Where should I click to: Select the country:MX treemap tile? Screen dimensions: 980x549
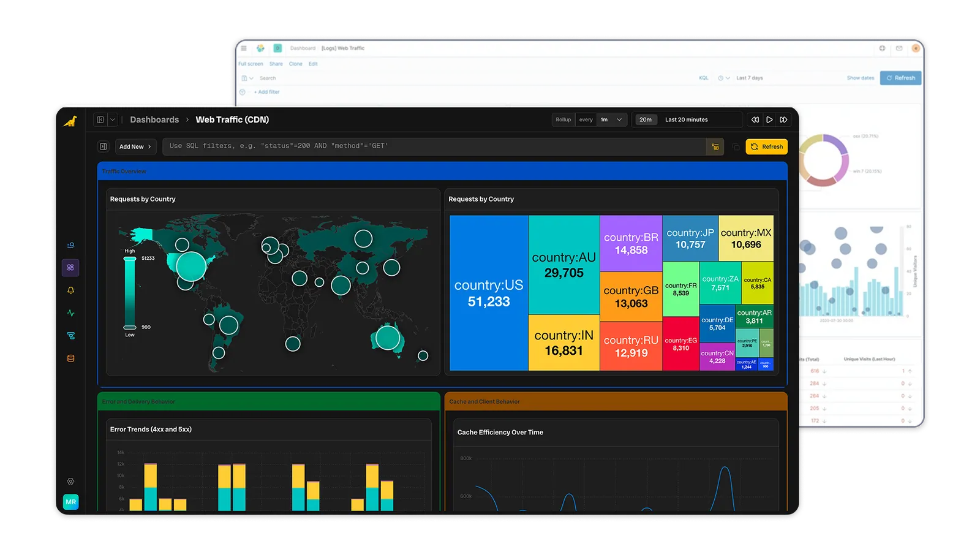746,238
